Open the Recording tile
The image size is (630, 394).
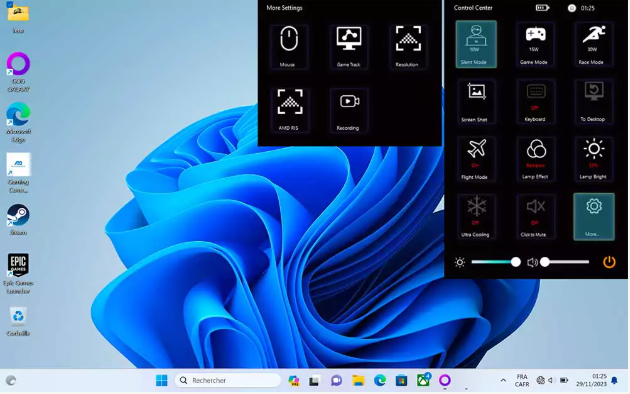(348, 110)
